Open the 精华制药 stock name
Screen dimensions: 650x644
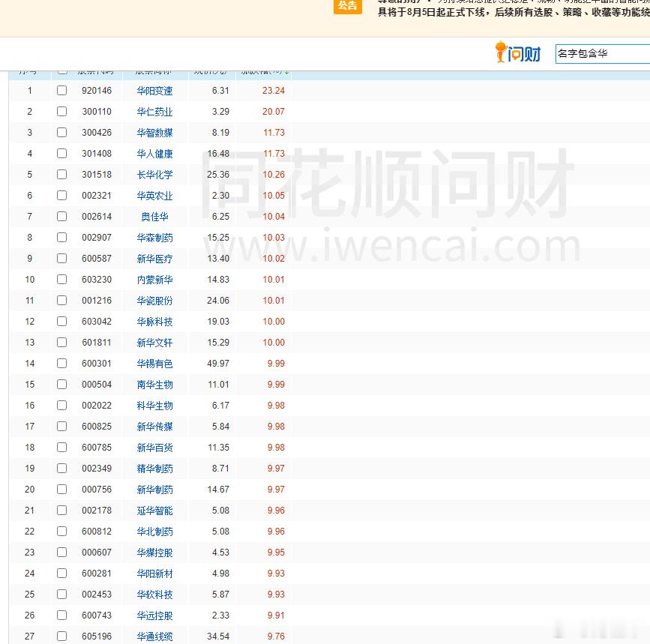tap(154, 469)
